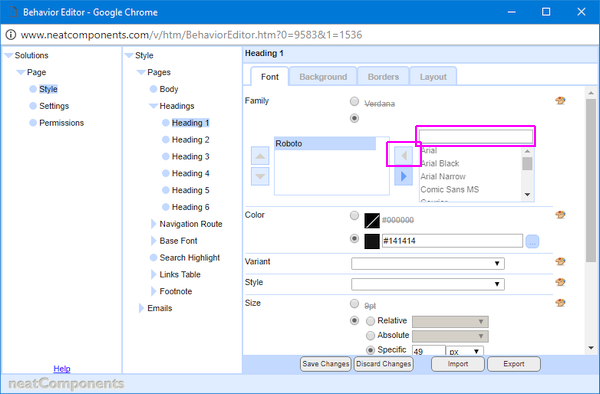Click the #141414 black color swatch
The height and width of the screenshot is (394, 600).
[x=372, y=241]
